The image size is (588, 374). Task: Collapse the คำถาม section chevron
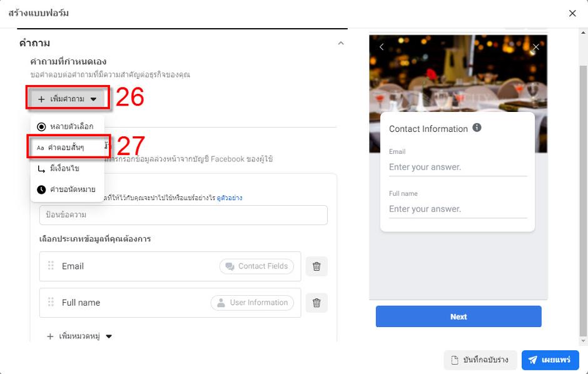(x=341, y=43)
